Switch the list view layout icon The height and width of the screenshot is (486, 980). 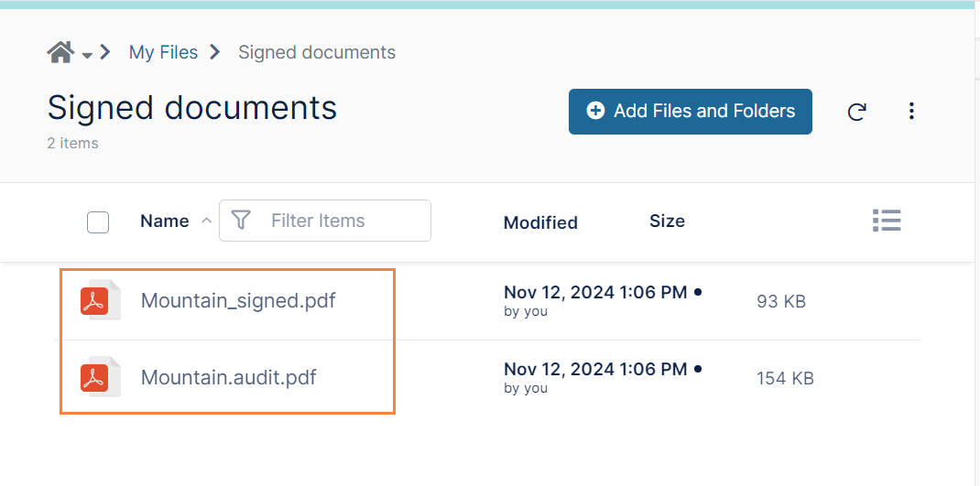click(887, 221)
